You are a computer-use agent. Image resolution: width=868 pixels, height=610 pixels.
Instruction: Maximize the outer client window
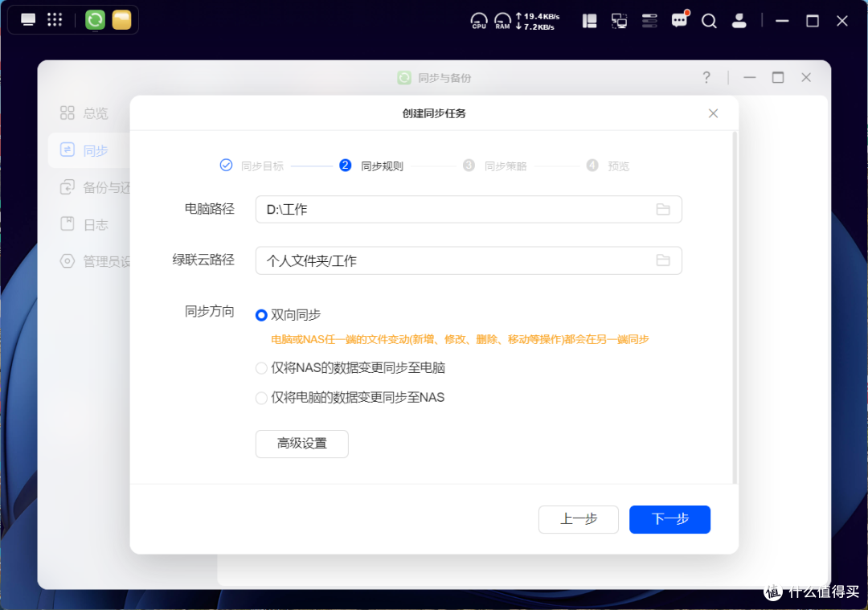(x=812, y=21)
